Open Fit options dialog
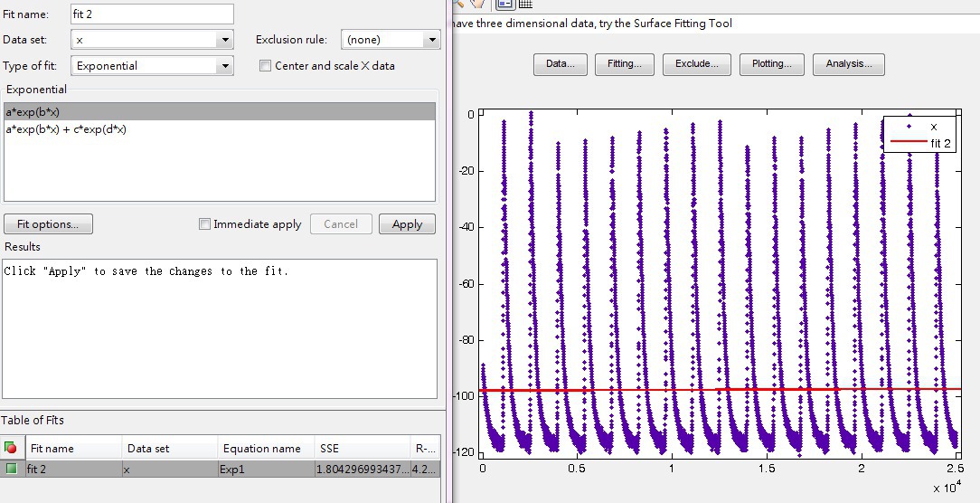 (48, 224)
